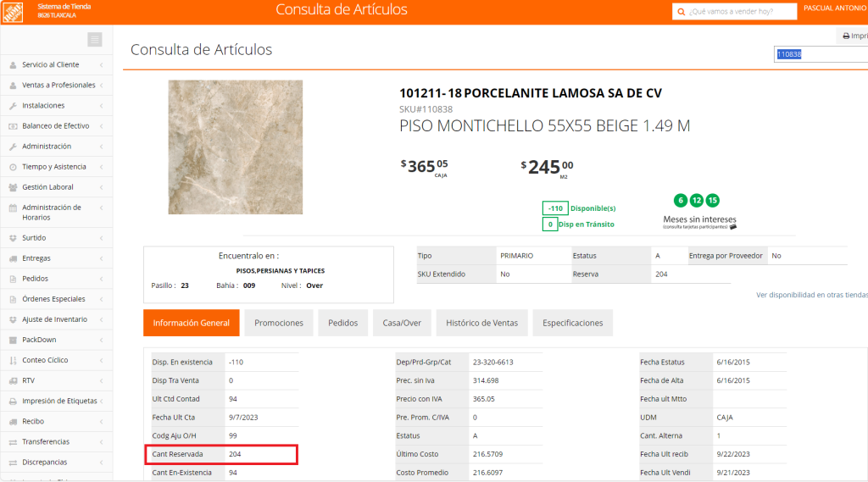Click the Surtido icon
The image size is (868, 482).
pos(13,238)
